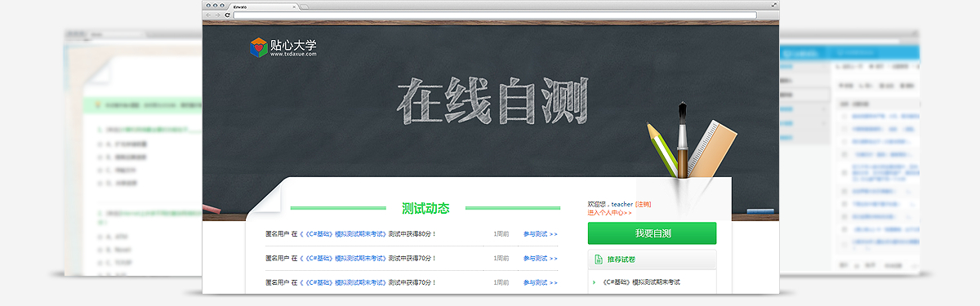980x306 pixels.
Task: Reload the page with the refresh icon
Action: point(227,16)
